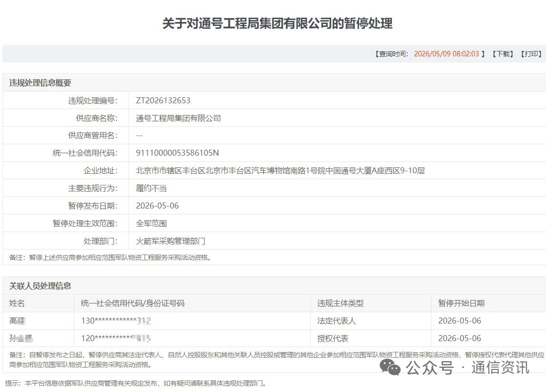Click handling department 火箭军采购管理部门
This screenshot has height=392, width=546.
[170, 241]
